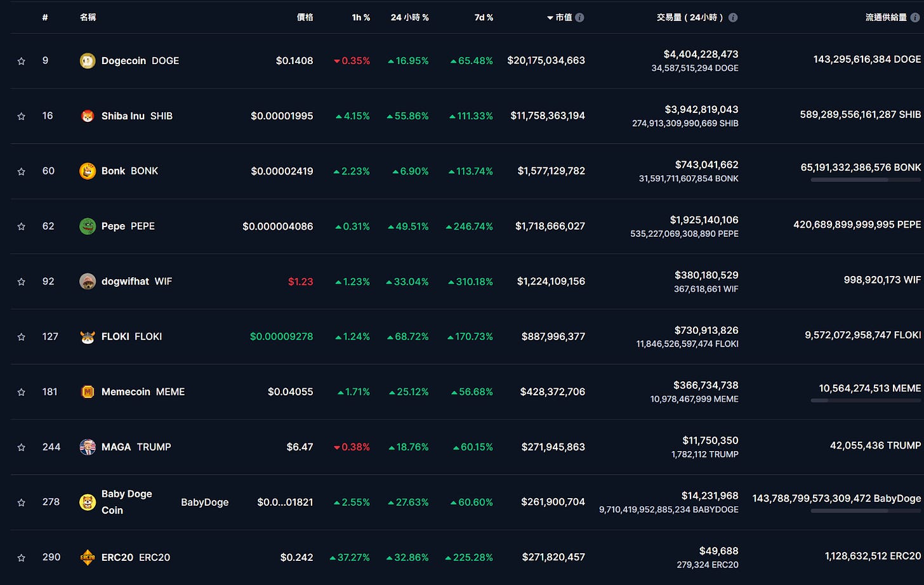Click the ERC20 coin logo icon
This screenshot has width=924, height=585.
(x=88, y=558)
